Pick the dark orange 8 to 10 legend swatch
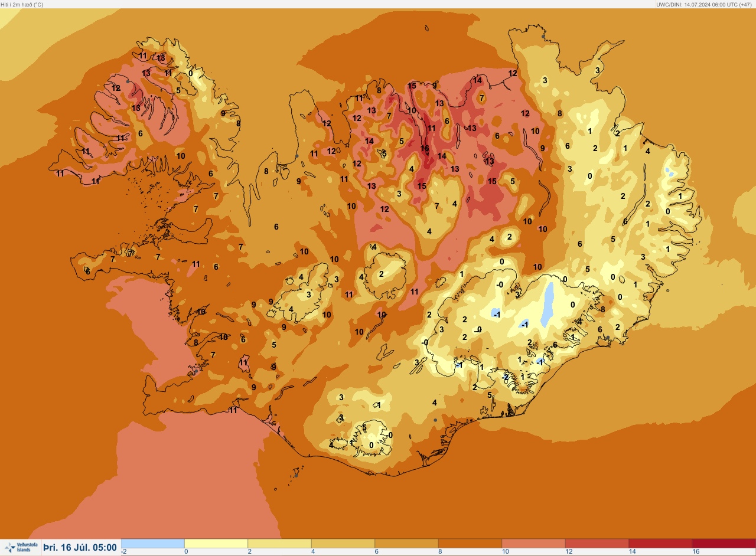Image resolution: width=756 pixels, height=556 pixels. tap(470, 543)
